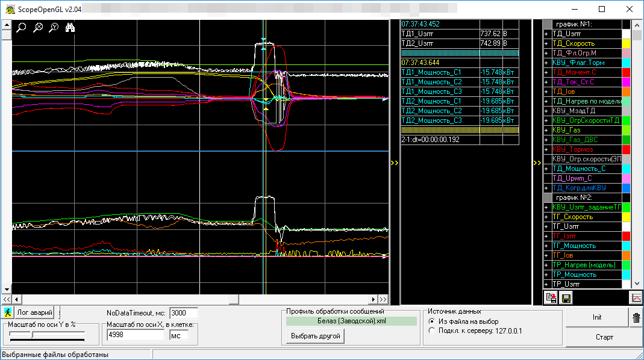Click the left arrow of horizontal scrollbar
This screenshot has height=360, width=644.
click(16, 300)
